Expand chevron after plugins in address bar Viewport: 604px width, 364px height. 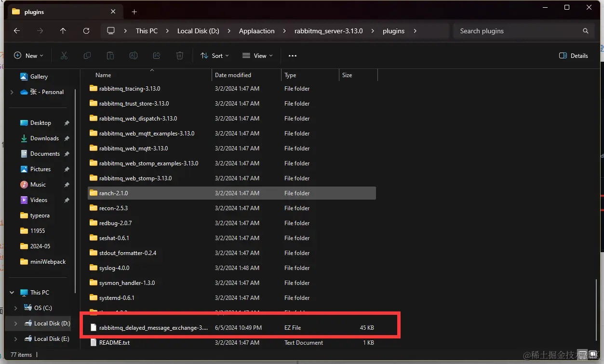(x=415, y=31)
